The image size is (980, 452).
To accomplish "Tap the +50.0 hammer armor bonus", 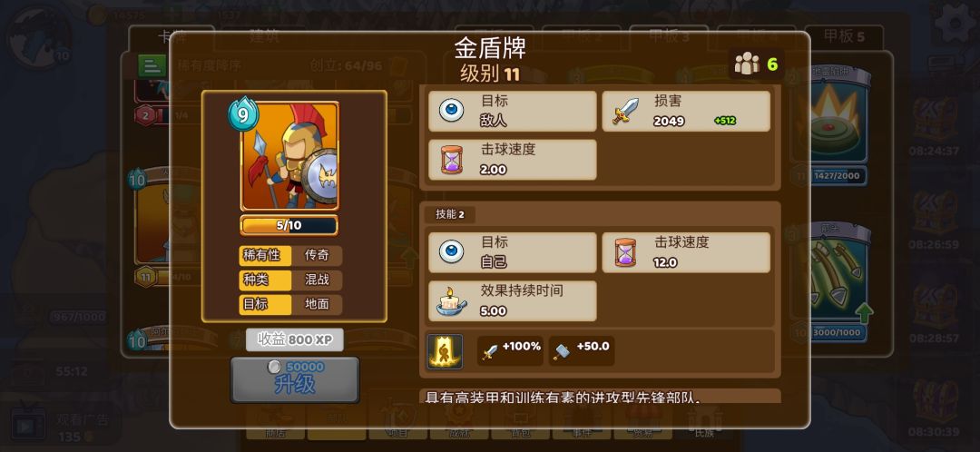I will (x=582, y=351).
